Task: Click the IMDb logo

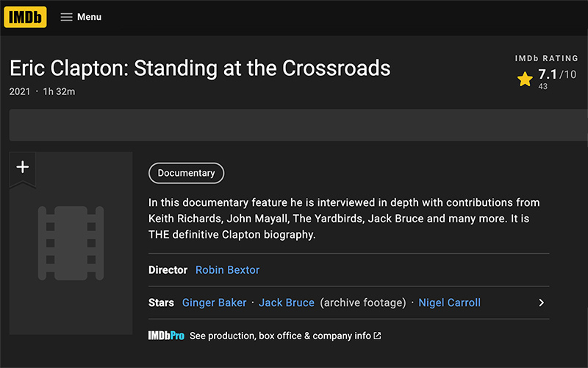Action: 25,17
